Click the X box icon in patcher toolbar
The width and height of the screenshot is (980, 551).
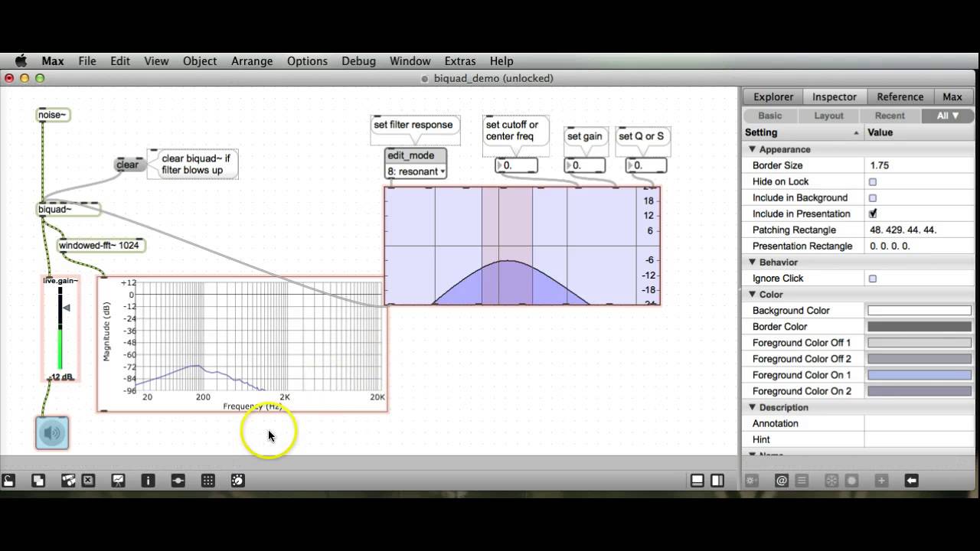tap(88, 481)
